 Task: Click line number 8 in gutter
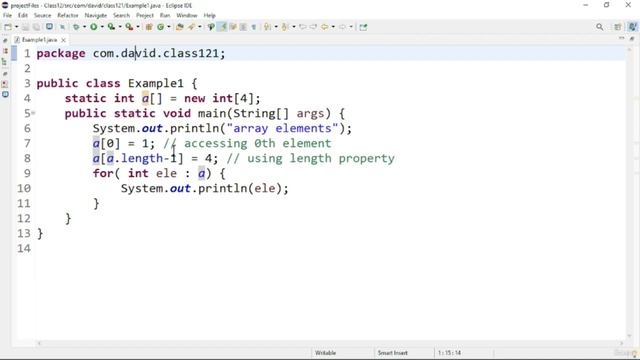point(27,158)
